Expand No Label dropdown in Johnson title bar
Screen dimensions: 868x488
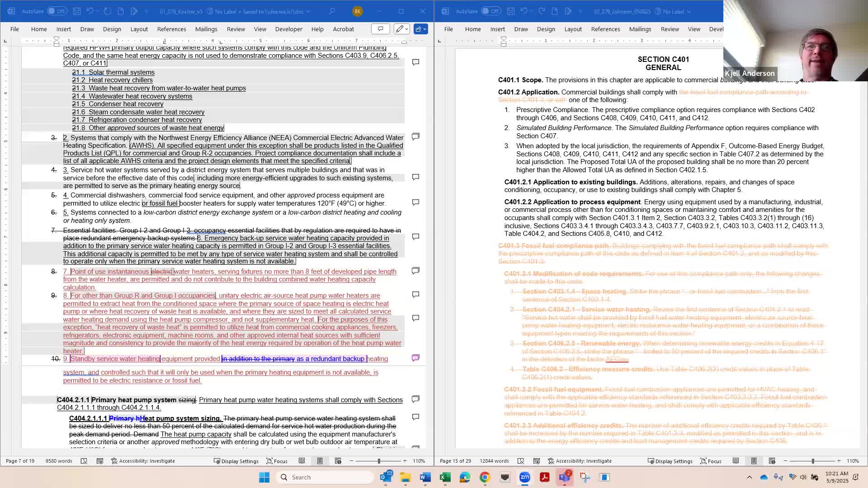(x=689, y=12)
